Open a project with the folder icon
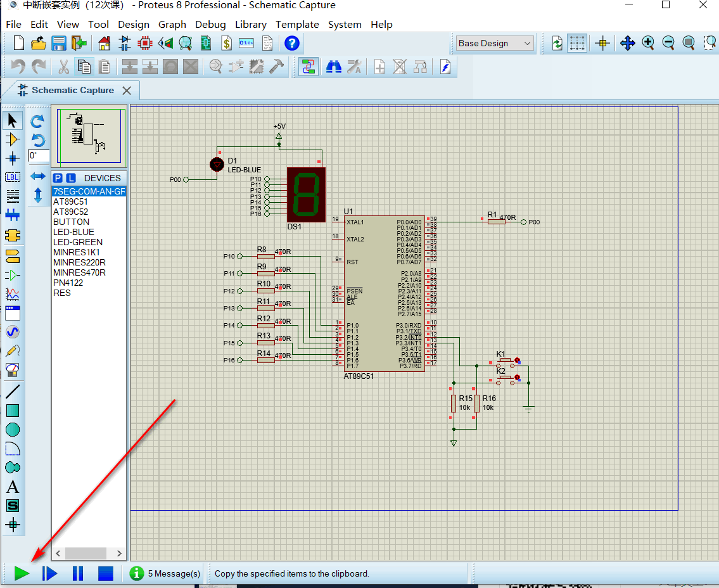The width and height of the screenshot is (719, 588). pyautogui.click(x=39, y=44)
